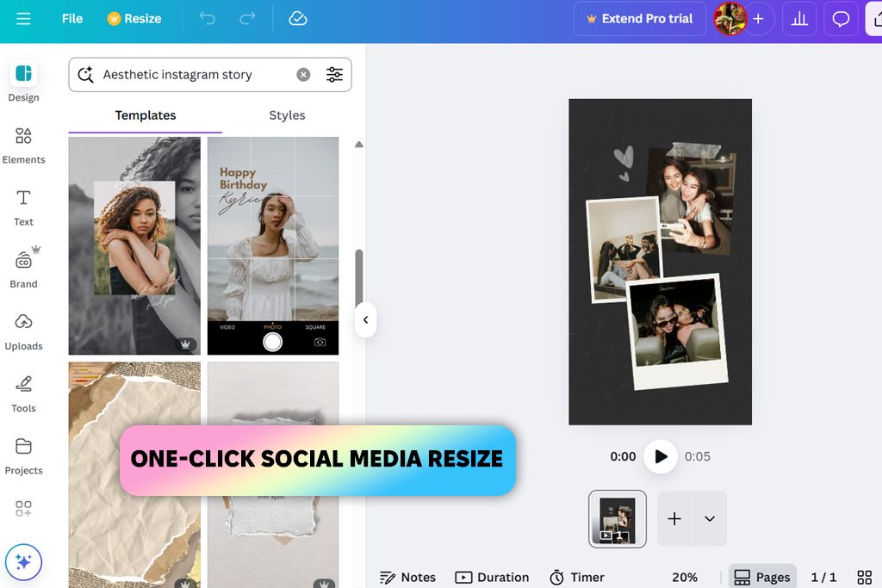Viewport: 882px width, 588px height.
Task: Open the File menu
Action: (x=72, y=19)
